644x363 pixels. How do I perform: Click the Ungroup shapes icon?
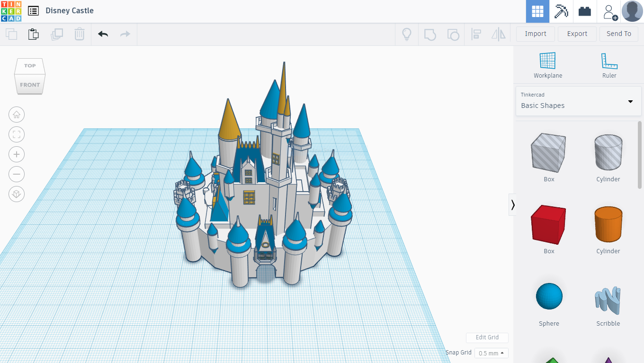[453, 34]
